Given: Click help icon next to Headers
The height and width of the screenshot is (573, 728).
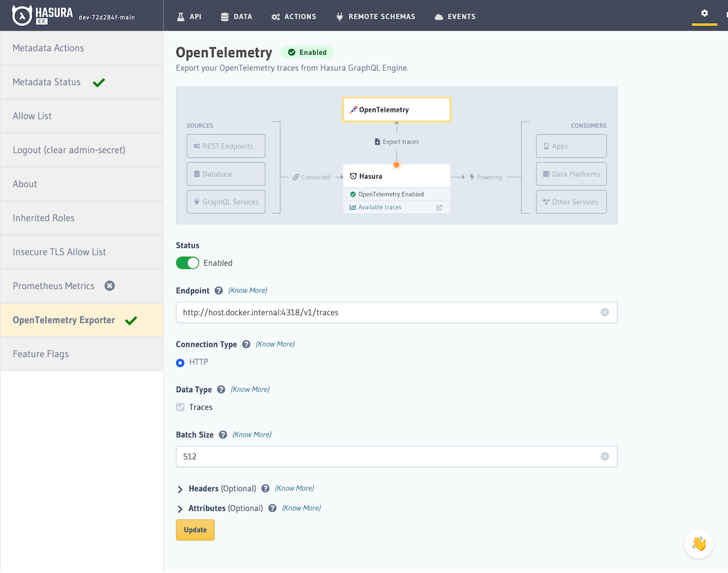Looking at the screenshot, I should pyautogui.click(x=265, y=489).
